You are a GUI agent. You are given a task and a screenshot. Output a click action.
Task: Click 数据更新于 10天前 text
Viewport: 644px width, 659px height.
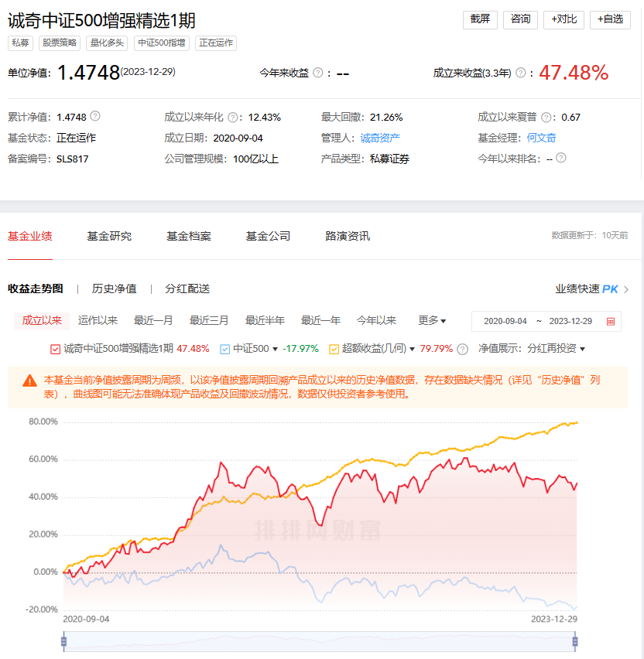(x=590, y=235)
